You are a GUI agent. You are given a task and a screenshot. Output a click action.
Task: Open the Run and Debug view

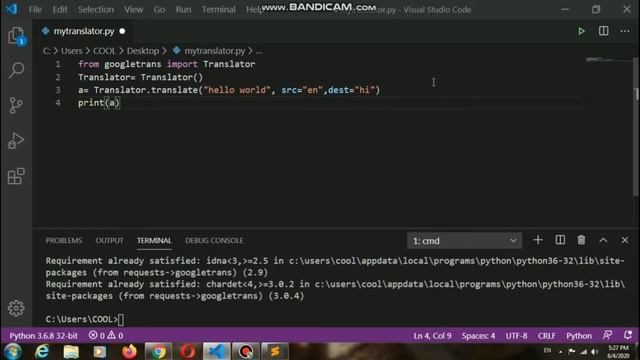point(16,141)
